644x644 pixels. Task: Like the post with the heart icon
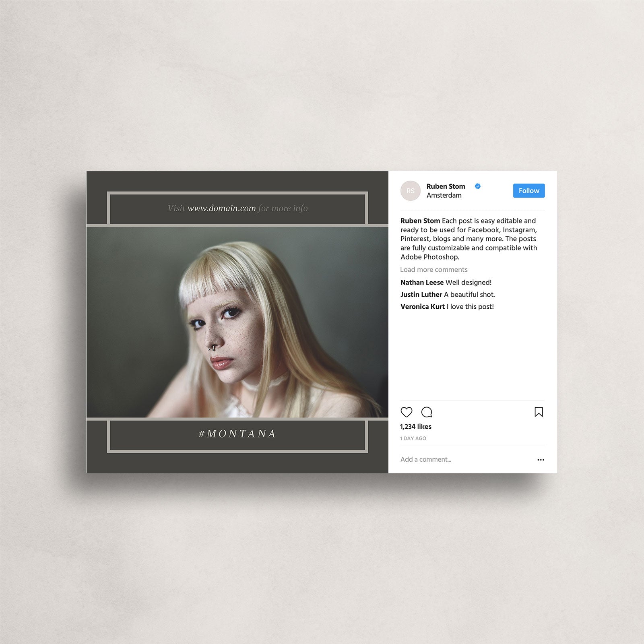click(x=406, y=412)
